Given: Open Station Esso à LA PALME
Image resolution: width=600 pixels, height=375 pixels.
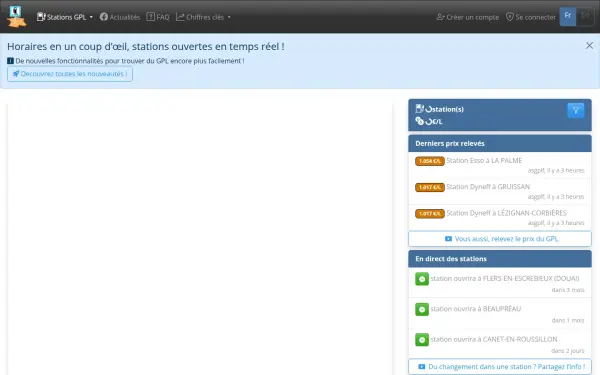Looking at the screenshot, I should pyautogui.click(x=484, y=160).
